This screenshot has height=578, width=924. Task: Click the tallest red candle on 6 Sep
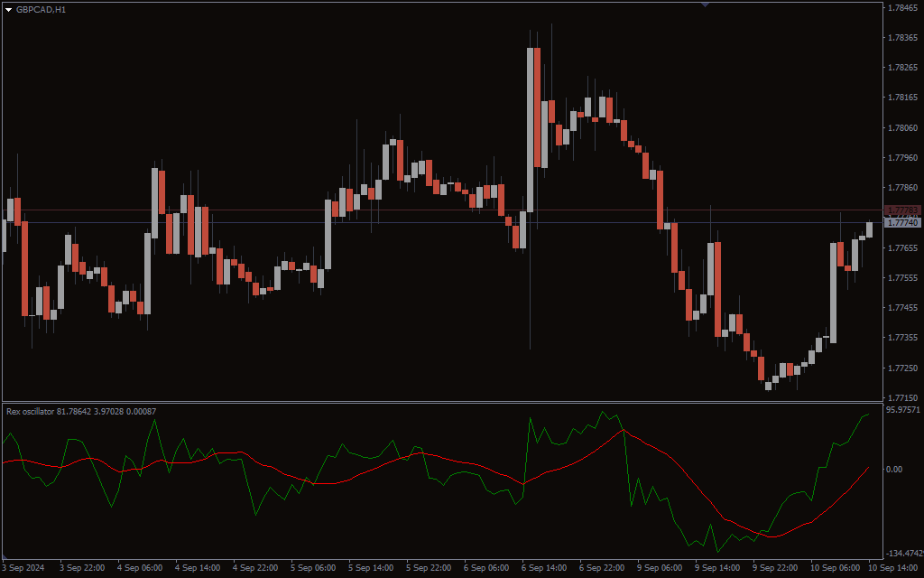tap(538, 107)
